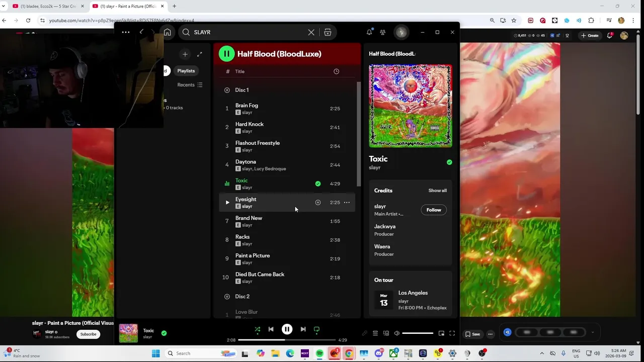Open the Los Angeles Mar 13 tour date
The image size is (644, 362).
click(411, 300)
